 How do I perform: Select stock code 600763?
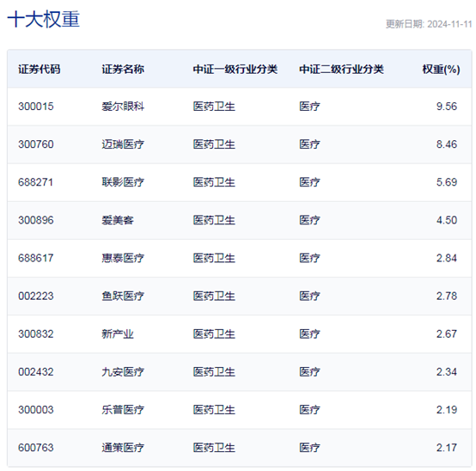click(36, 448)
